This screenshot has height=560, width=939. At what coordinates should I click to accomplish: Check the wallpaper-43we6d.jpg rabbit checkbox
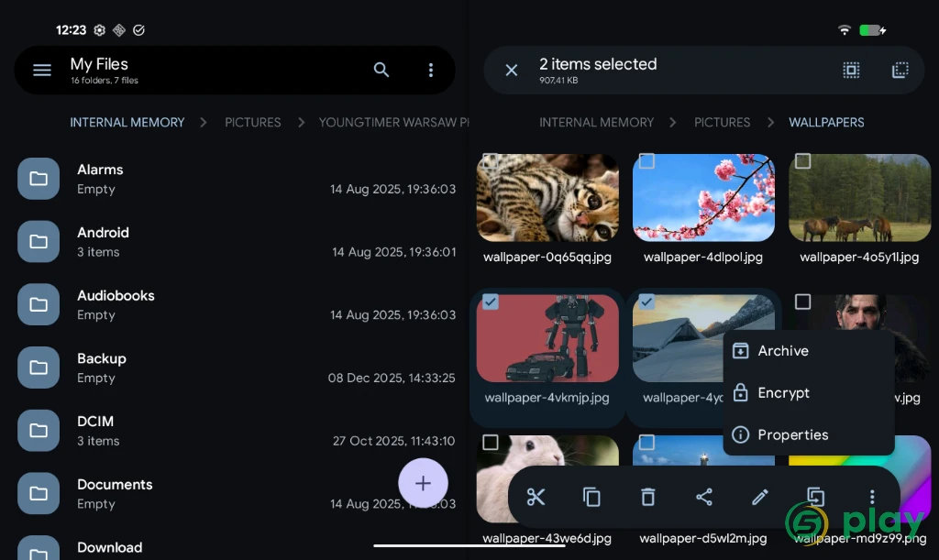[490, 442]
